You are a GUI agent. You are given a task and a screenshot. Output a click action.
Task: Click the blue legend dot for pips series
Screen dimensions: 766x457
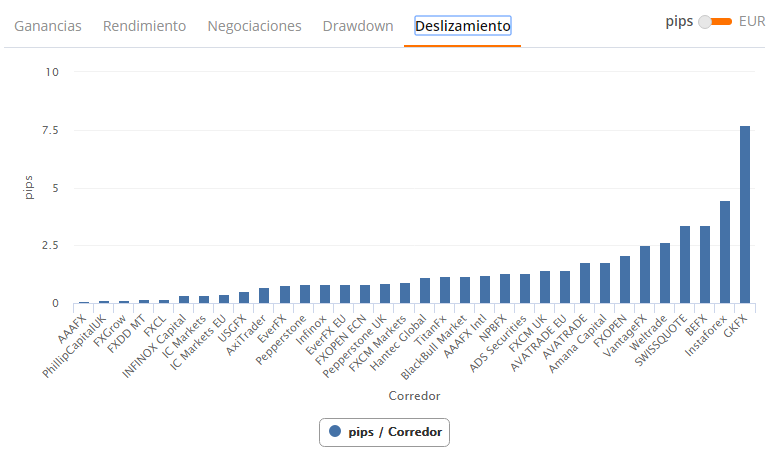[x=335, y=431]
